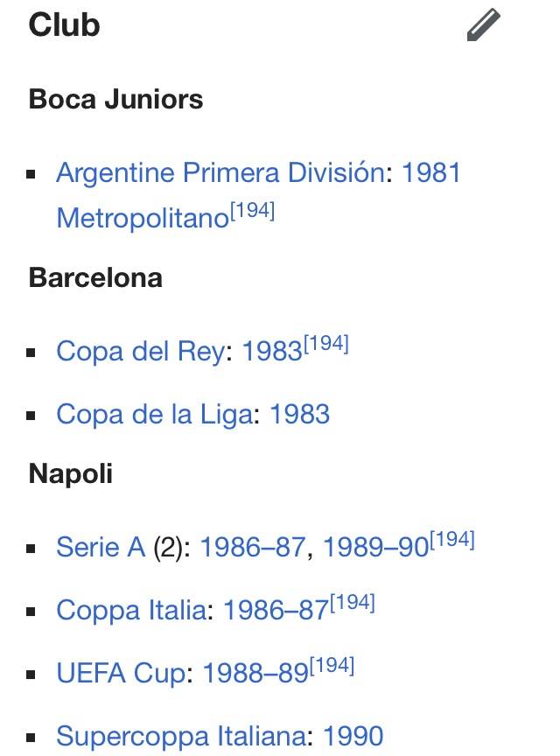Select the 1986–87 link next to Serie A
The image size is (560, 756).
(253, 547)
